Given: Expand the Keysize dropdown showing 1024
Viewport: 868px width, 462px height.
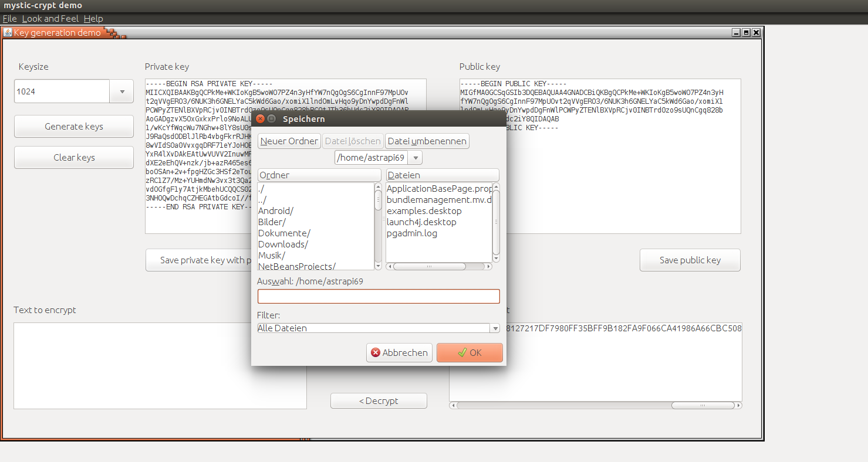Looking at the screenshot, I should click(x=121, y=91).
